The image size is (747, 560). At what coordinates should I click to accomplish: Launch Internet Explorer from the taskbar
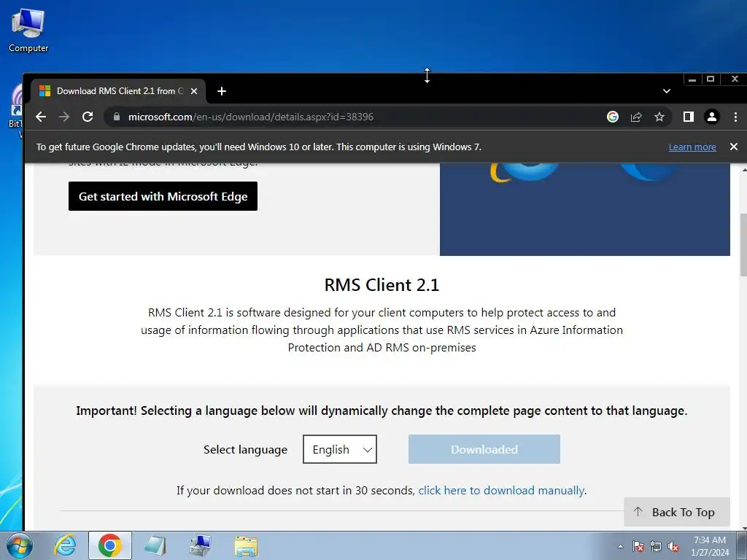[x=65, y=545]
